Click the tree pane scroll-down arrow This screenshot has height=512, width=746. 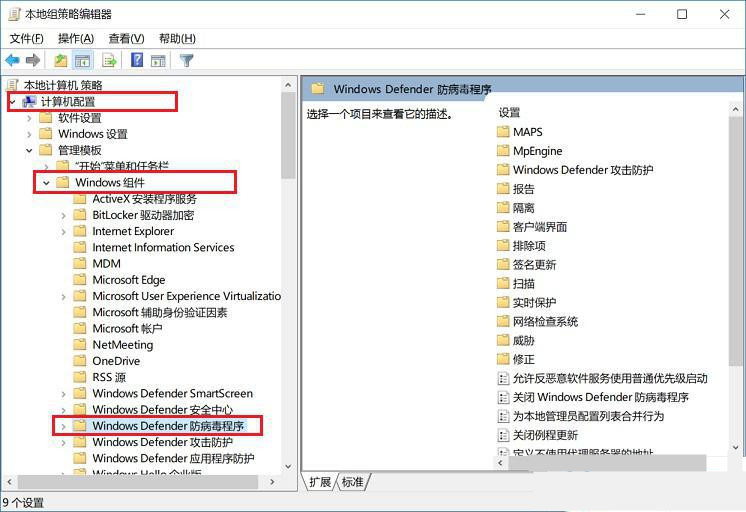pos(288,466)
